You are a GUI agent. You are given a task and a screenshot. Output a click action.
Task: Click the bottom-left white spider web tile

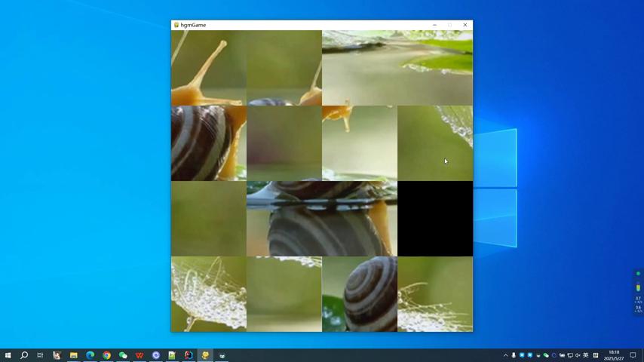click(208, 294)
